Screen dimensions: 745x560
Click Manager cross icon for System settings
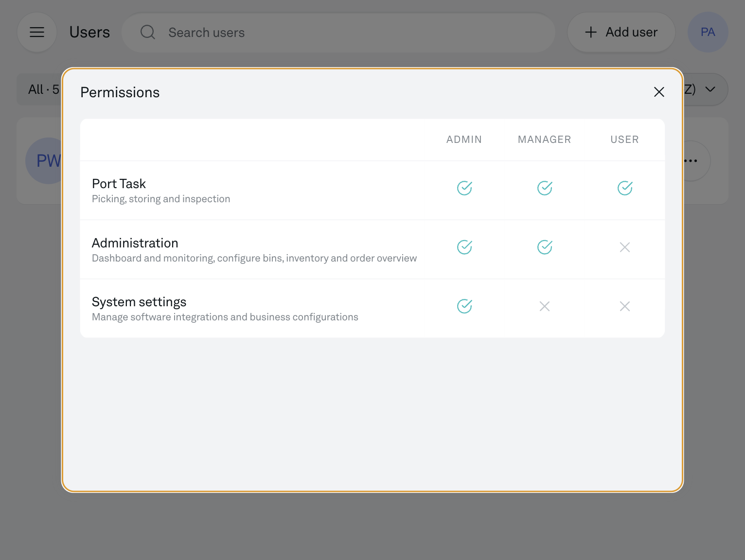click(x=545, y=306)
